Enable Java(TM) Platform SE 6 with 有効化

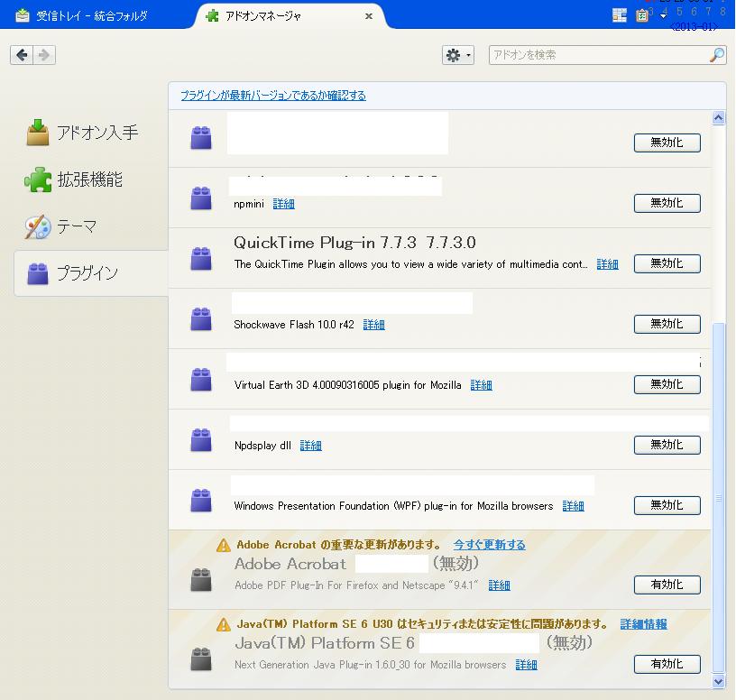click(667, 664)
